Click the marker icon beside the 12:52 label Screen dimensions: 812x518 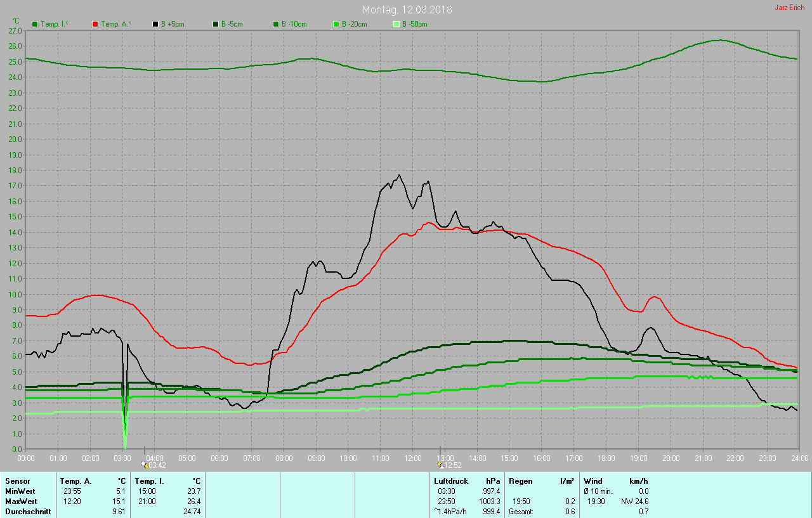pyautogui.click(x=440, y=465)
